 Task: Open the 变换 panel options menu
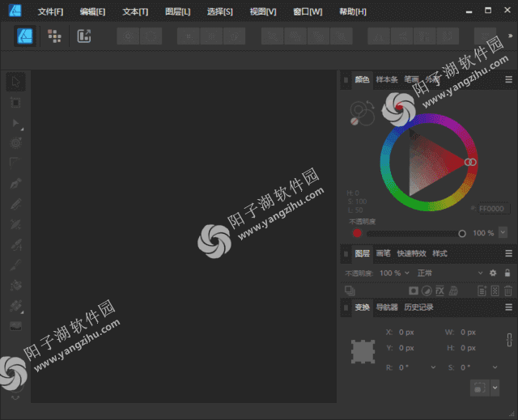coord(509,308)
